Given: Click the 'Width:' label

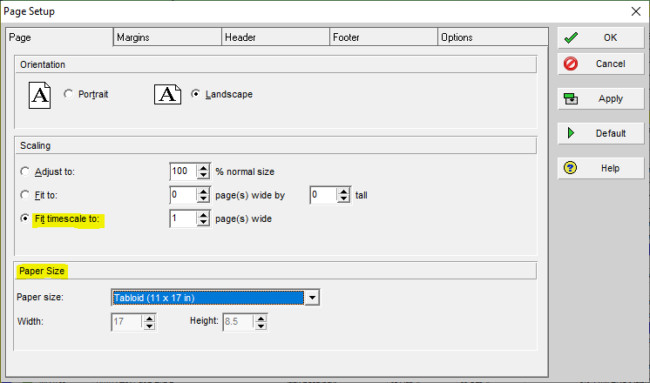Looking at the screenshot, I should [30, 321].
